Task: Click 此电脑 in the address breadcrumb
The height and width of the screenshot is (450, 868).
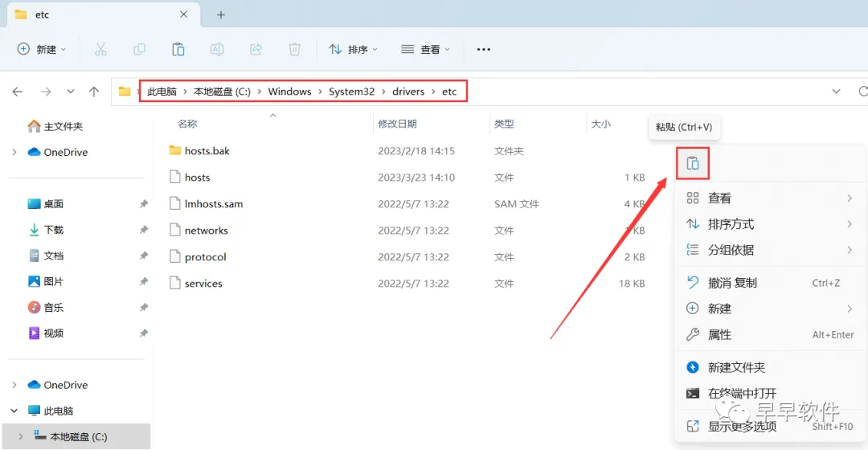Action: tap(162, 92)
